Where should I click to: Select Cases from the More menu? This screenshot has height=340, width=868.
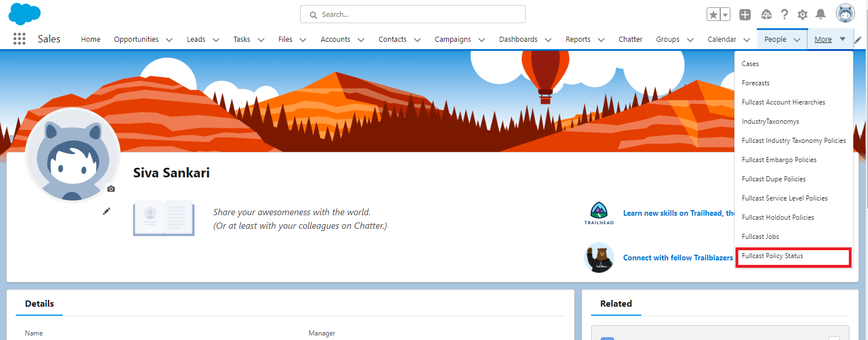pos(794,64)
